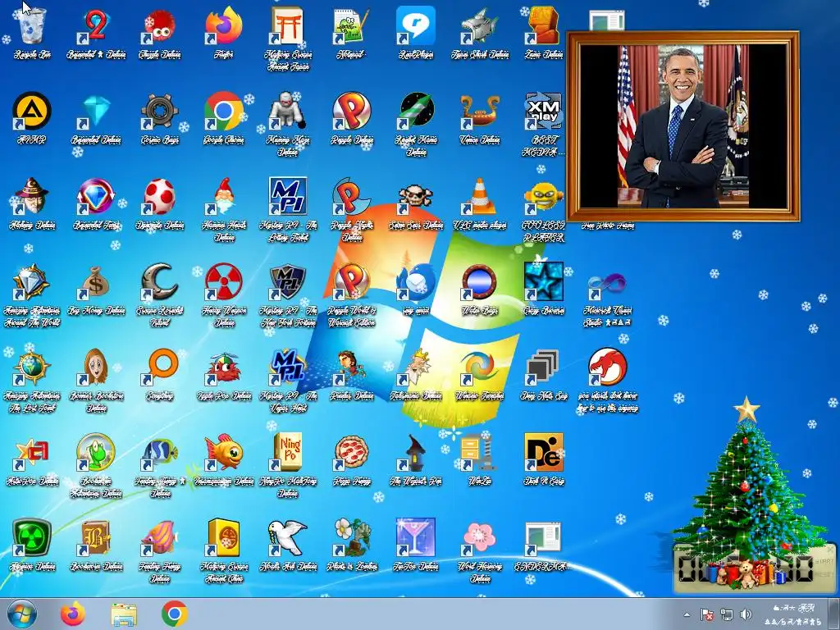Click the Windows Start button
Image resolution: width=840 pixels, height=630 pixels.
[x=22, y=614]
